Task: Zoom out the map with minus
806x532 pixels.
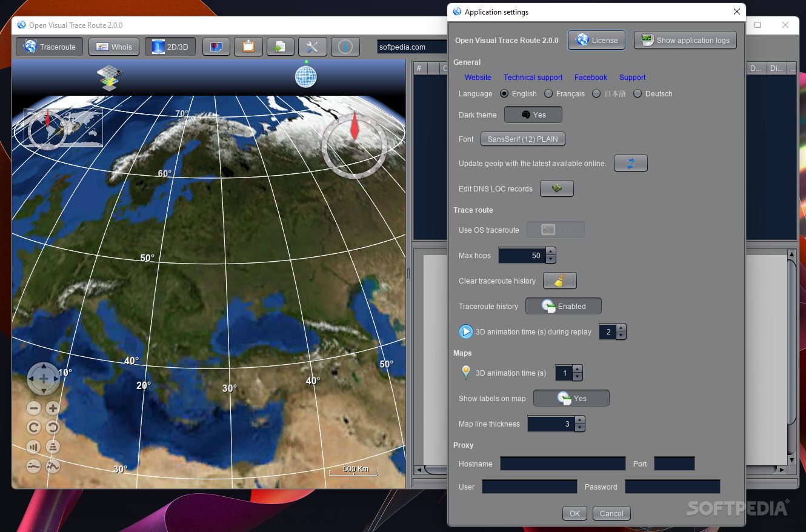Action: coord(34,408)
